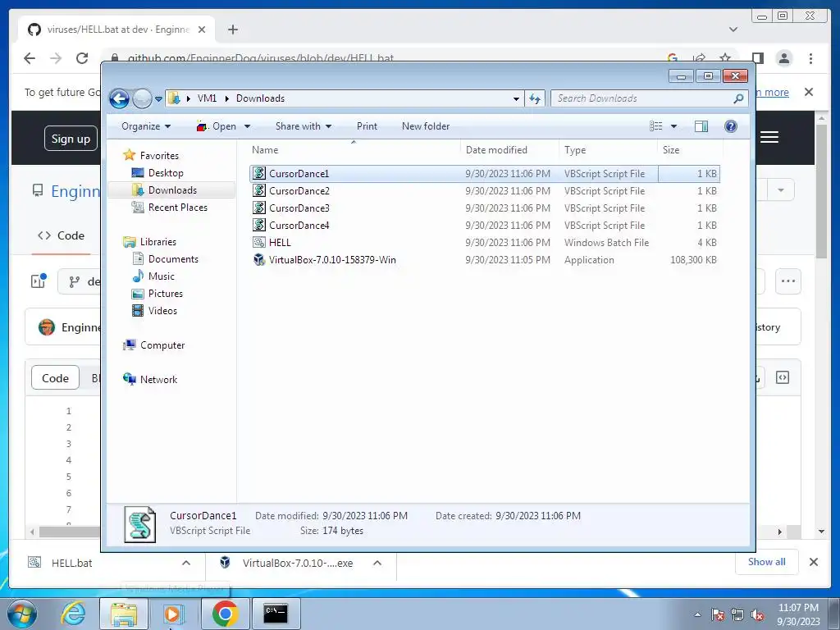The image size is (840, 630).
Task: Select the CursorDance4 script file icon
Action: pos(259,225)
